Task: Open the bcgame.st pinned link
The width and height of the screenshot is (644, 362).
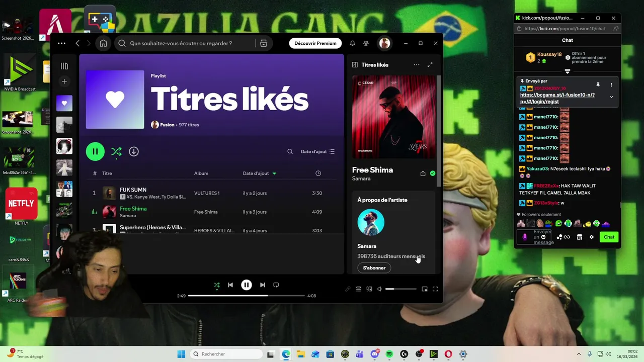Action: [x=557, y=98]
